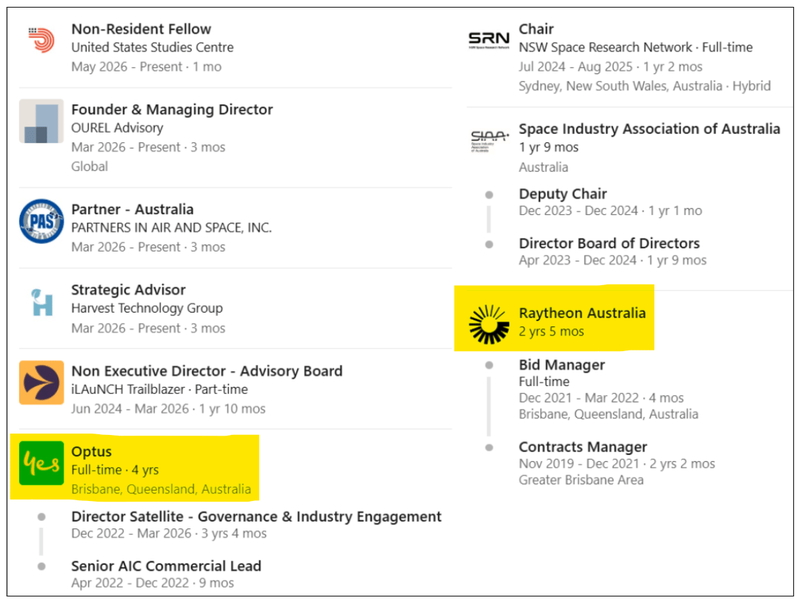Open the Partner - Australia role

click(x=133, y=210)
